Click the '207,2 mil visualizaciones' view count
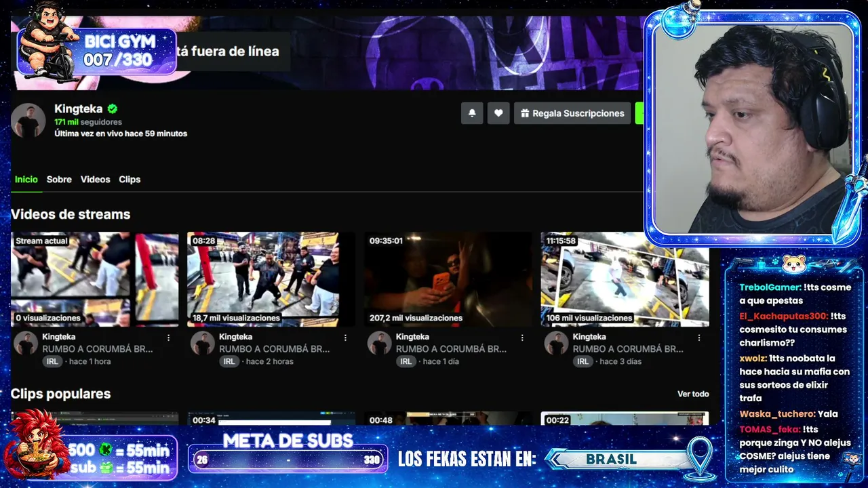 coord(416,318)
